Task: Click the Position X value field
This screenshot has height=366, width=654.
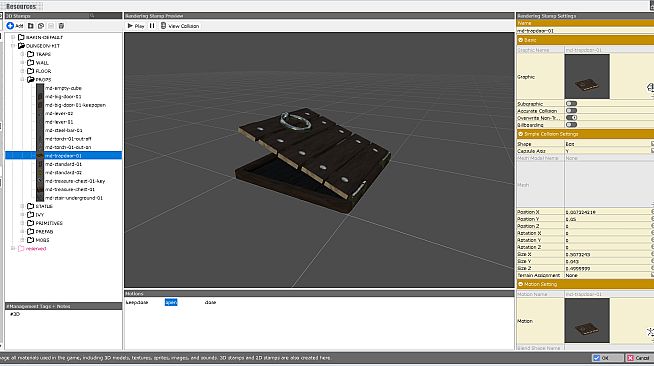Action: (x=608, y=212)
